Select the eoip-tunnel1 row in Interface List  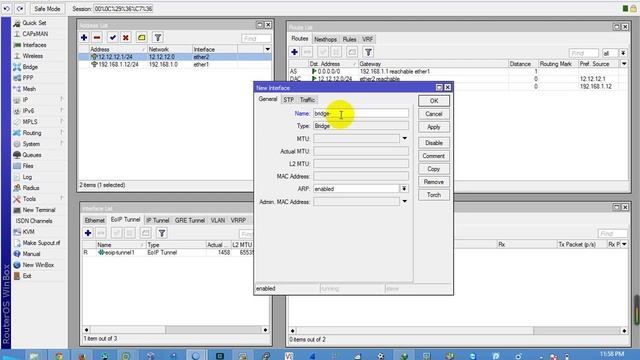coord(168,253)
